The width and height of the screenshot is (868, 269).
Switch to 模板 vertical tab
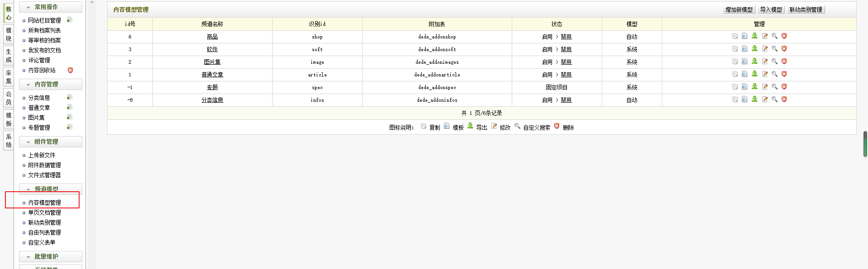9,119
